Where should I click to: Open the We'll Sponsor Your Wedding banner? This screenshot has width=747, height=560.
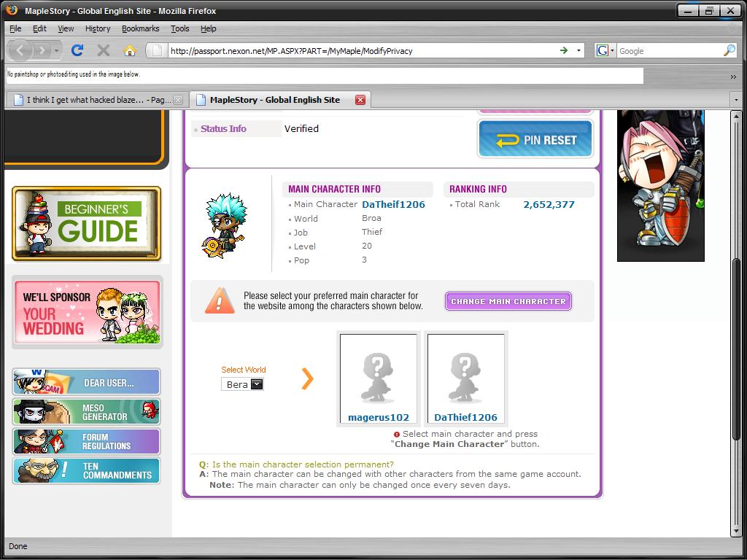click(x=87, y=312)
